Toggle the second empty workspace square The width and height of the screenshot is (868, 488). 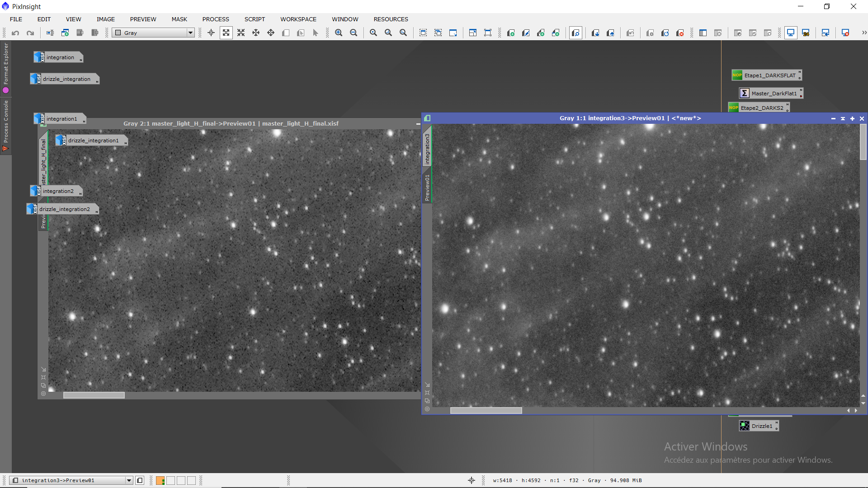181,480
